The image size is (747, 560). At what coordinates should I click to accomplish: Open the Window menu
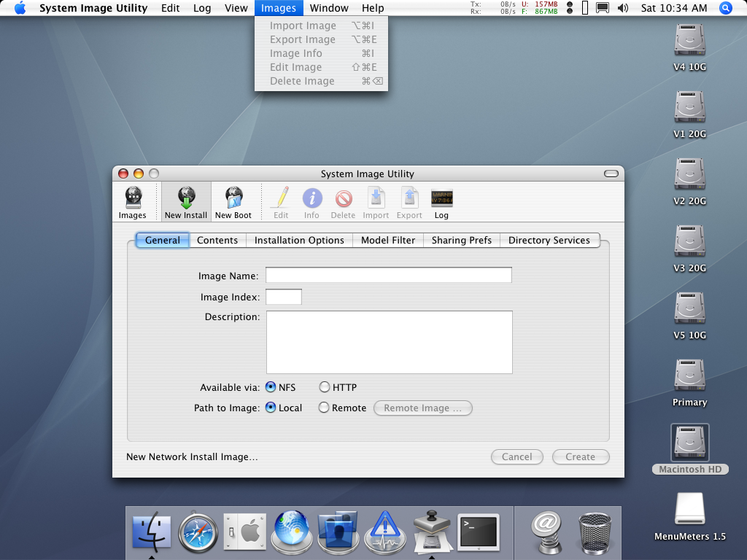click(x=329, y=8)
